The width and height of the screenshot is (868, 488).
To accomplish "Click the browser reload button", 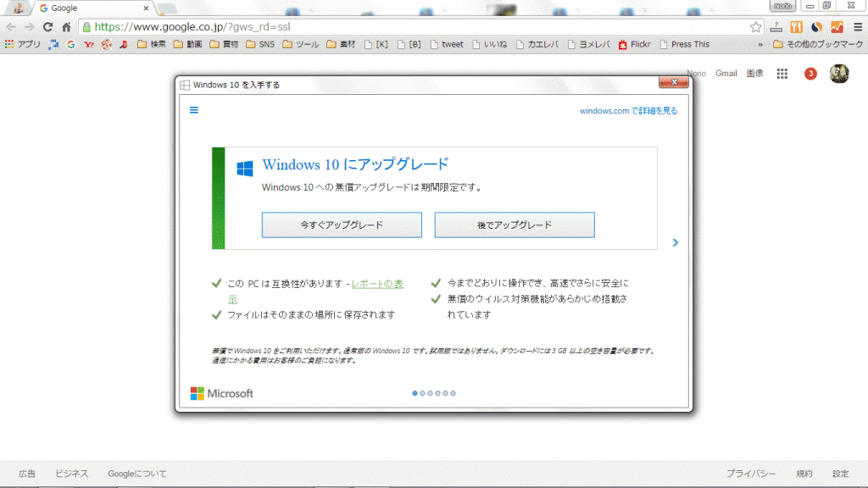I will click(x=47, y=27).
